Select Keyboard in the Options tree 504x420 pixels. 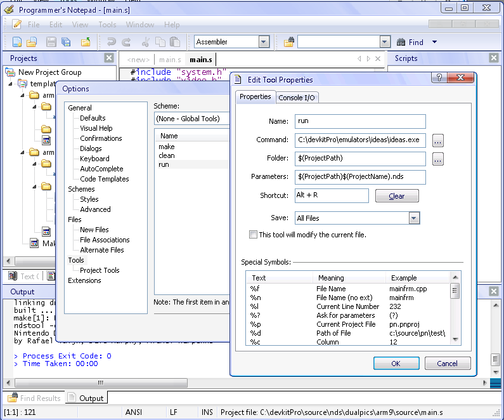click(x=94, y=159)
